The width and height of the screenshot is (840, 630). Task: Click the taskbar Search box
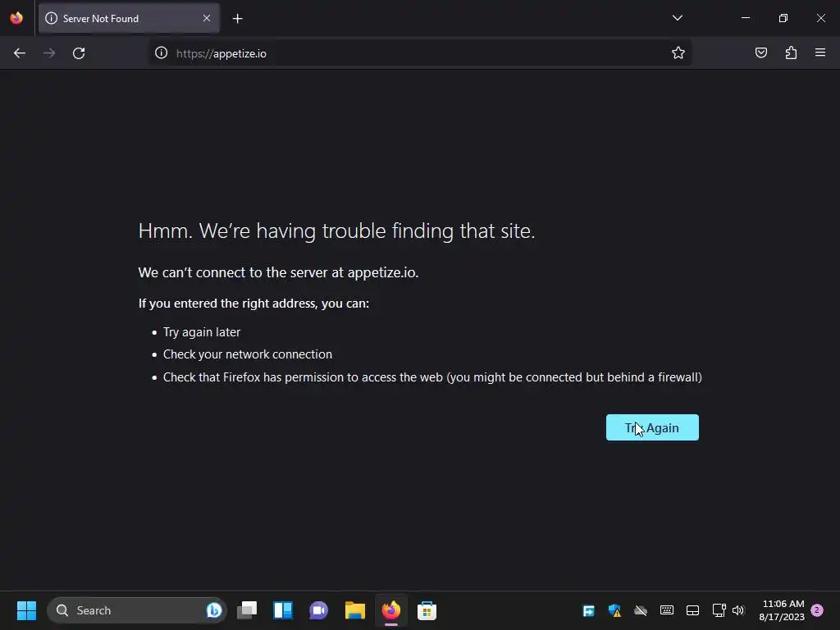[137, 610]
